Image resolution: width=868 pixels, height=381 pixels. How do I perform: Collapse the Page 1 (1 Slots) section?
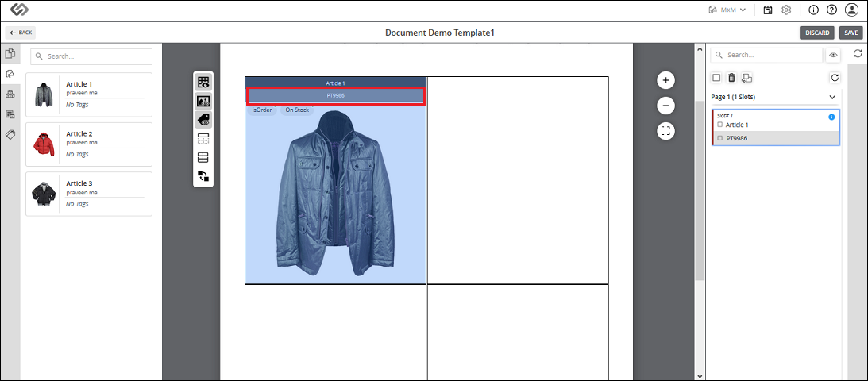click(x=832, y=97)
